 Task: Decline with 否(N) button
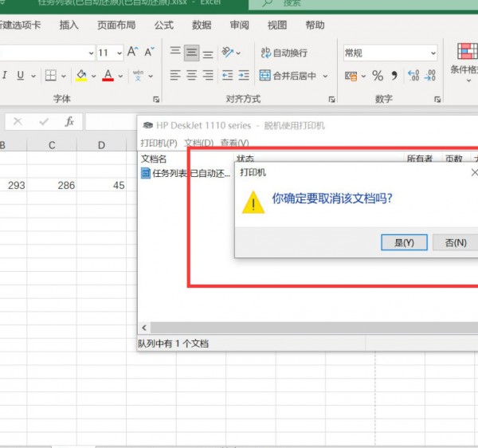click(456, 242)
